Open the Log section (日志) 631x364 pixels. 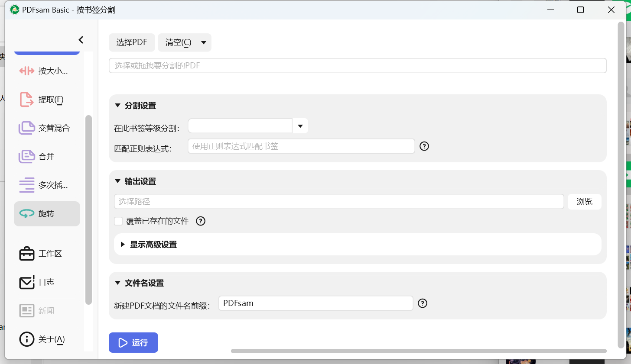pos(47,282)
